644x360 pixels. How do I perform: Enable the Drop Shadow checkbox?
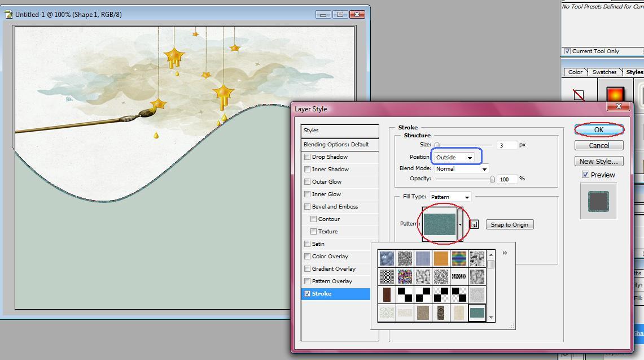tap(308, 157)
